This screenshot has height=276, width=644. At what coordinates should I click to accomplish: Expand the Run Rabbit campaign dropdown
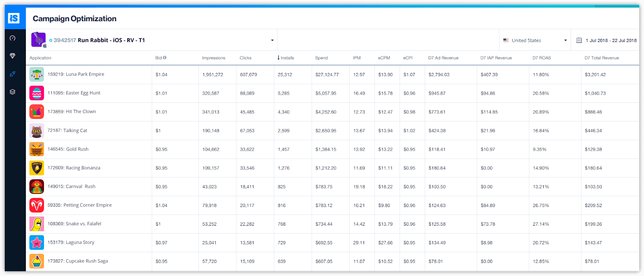[x=272, y=40]
